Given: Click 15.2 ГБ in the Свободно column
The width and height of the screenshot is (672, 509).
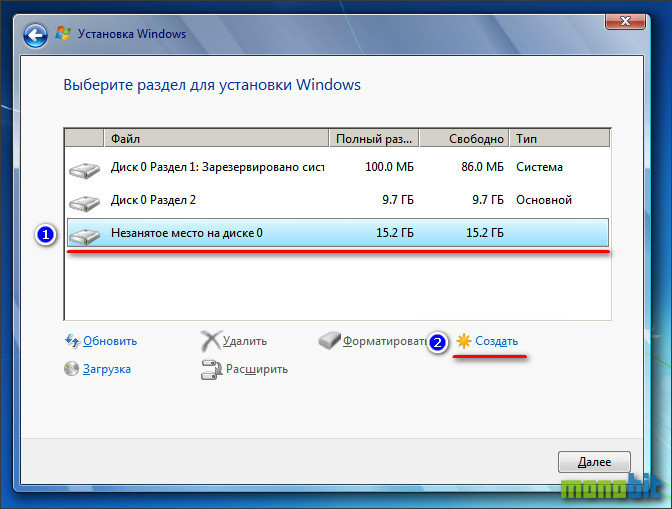Looking at the screenshot, I should (x=485, y=233).
